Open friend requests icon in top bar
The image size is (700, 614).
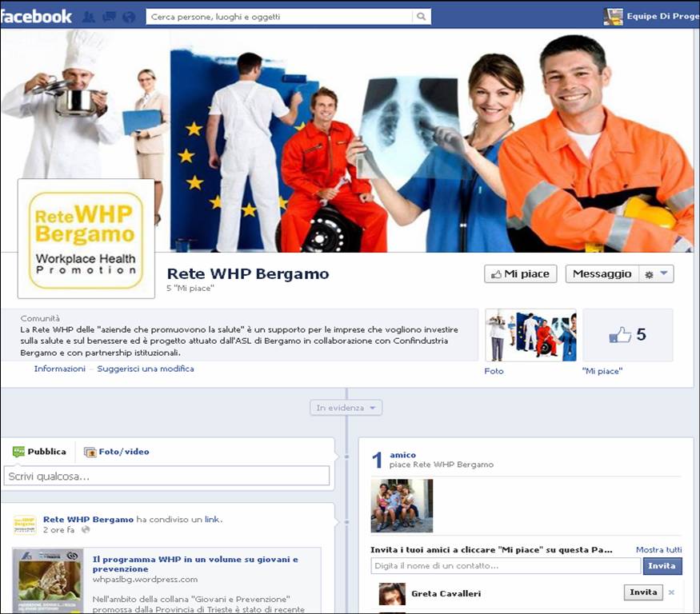[89, 17]
